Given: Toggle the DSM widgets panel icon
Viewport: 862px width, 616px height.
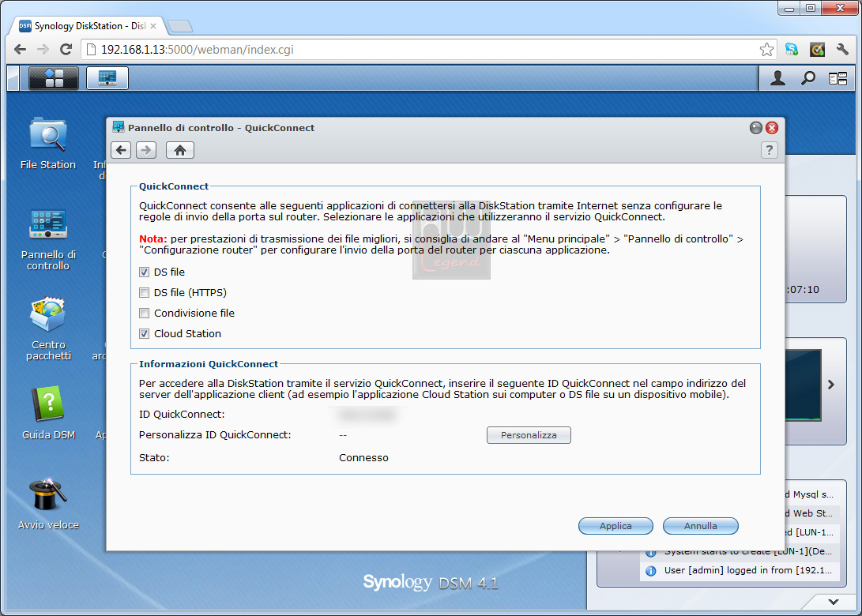Looking at the screenshot, I should 838,79.
